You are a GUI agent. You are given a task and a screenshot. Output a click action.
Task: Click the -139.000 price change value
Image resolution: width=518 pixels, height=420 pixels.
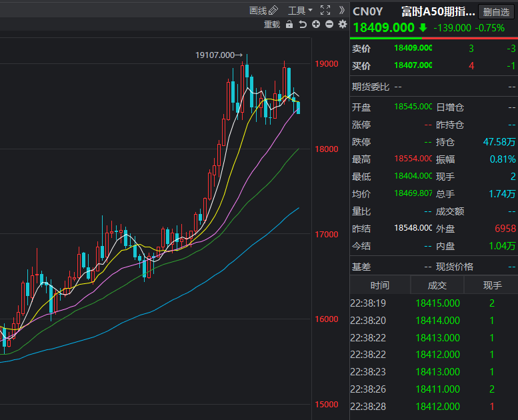click(x=452, y=28)
